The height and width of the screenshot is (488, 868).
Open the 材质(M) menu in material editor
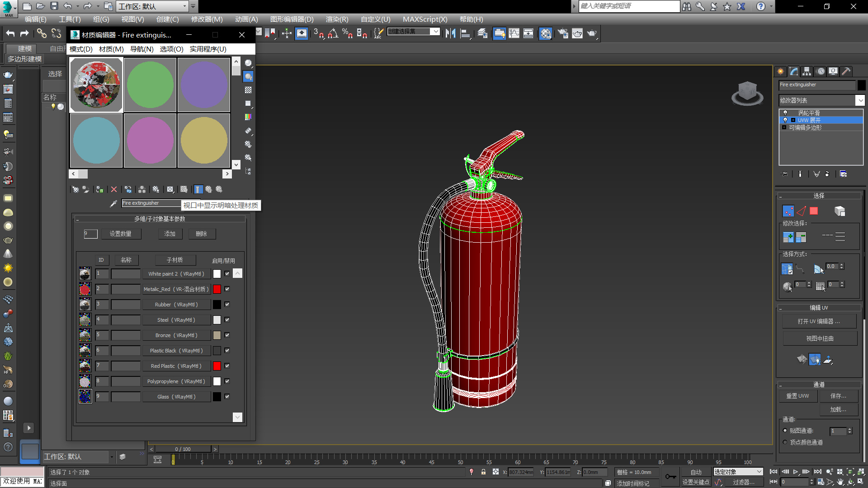111,49
